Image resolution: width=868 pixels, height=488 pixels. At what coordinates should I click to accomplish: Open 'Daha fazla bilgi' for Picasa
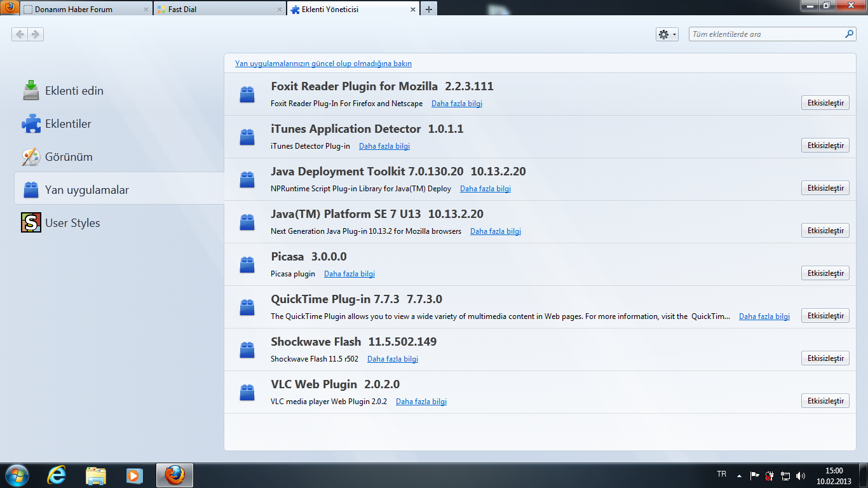[x=349, y=274]
